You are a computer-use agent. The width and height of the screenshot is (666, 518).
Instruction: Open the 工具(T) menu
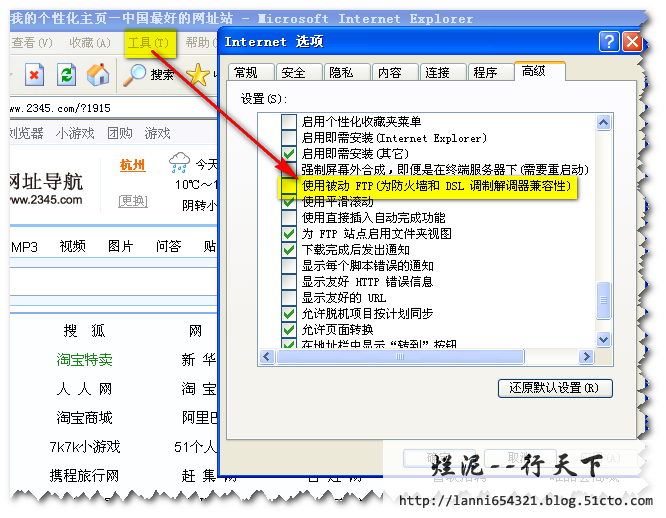tap(147, 42)
